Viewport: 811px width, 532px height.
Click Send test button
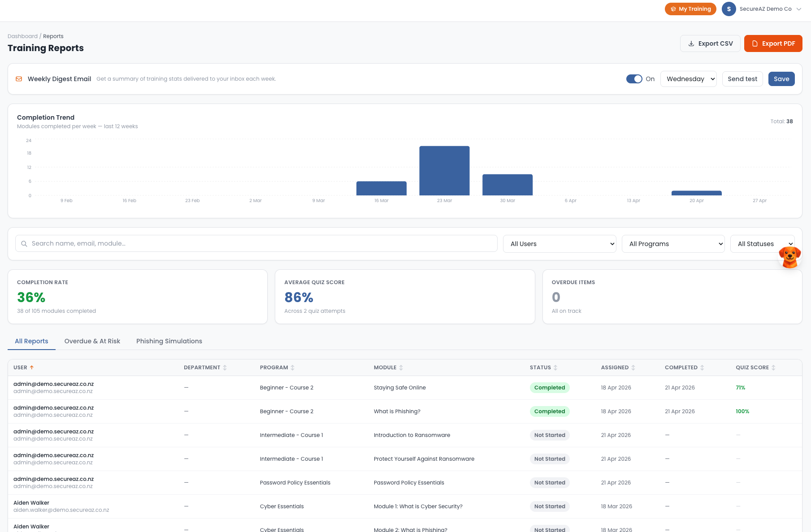coord(742,79)
